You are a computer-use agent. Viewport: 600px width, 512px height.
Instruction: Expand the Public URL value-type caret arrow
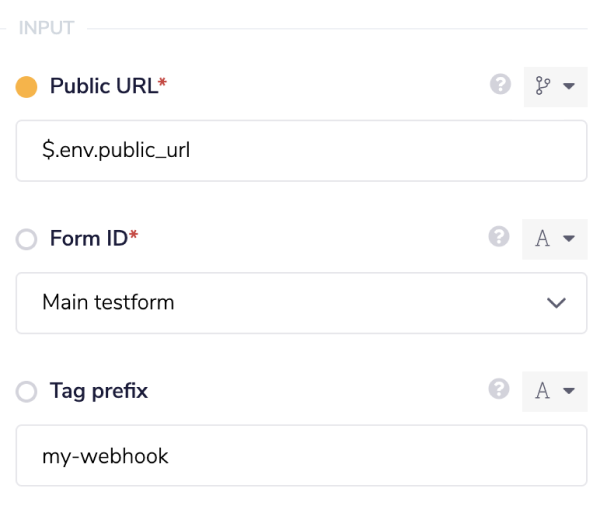(x=569, y=87)
